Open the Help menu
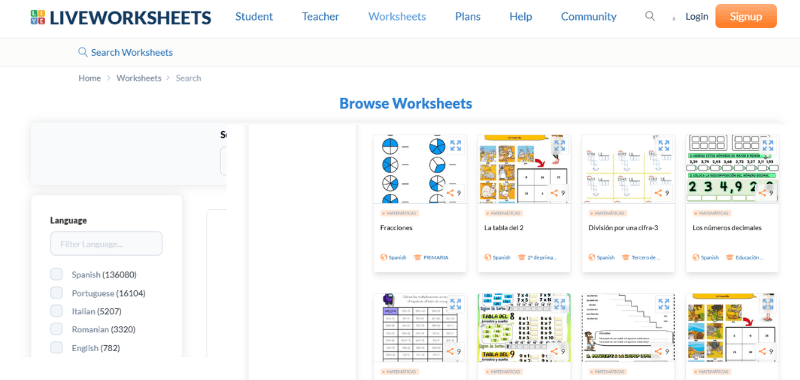Image resolution: width=800 pixels, height=380 pixels. [x=520, y=16]
